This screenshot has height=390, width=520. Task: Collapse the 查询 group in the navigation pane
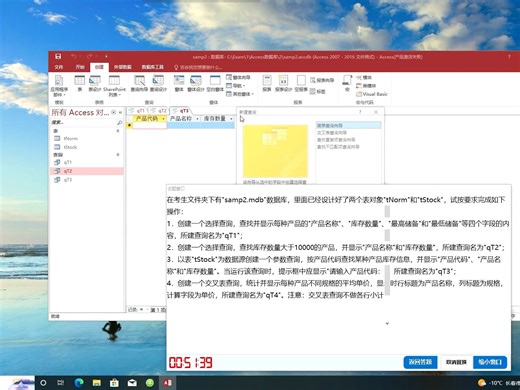point(118,155)
